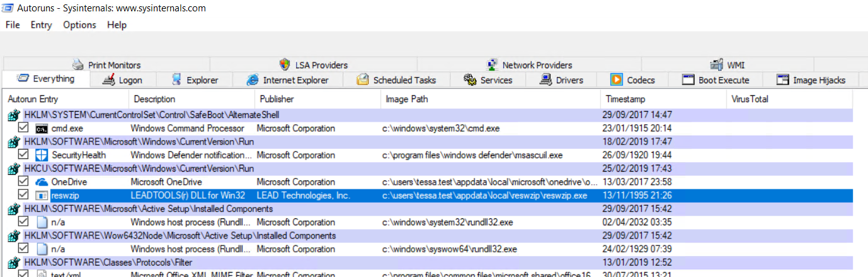Click the msascuil.exe image path cell
This screenshot has width=868, height=277.
472,155
